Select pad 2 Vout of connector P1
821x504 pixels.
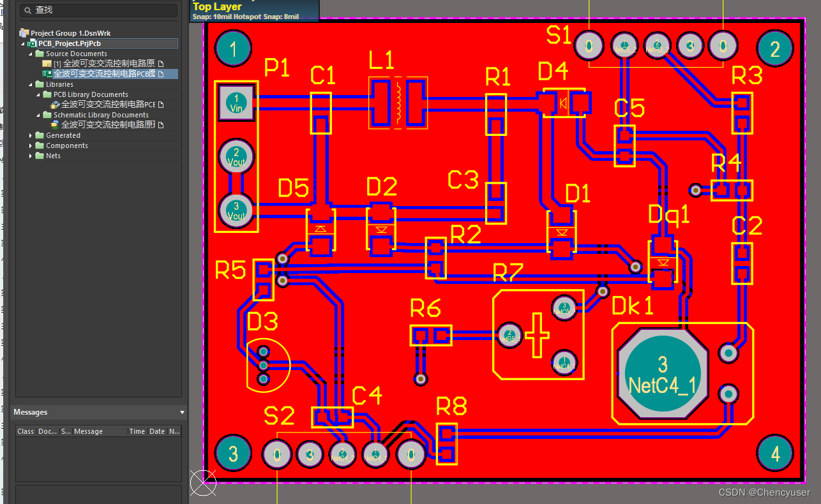click(x=236, y=157)
